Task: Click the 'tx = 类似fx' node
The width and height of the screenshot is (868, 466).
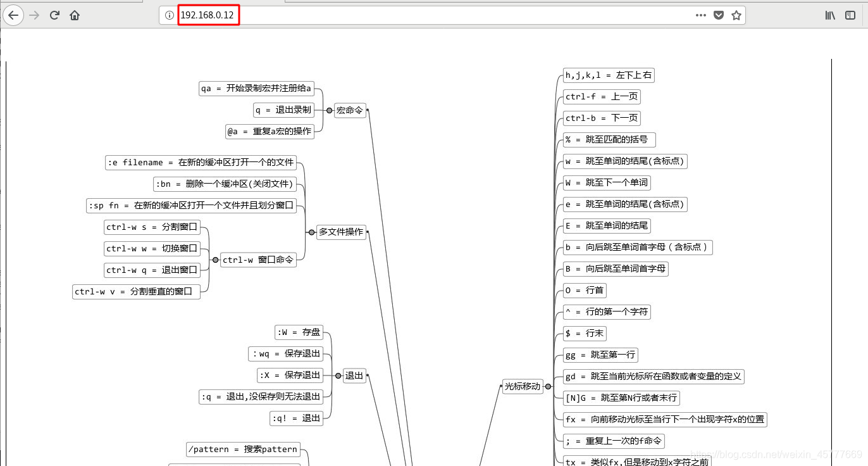Action: pyautogui.click(x=637, y=461)
